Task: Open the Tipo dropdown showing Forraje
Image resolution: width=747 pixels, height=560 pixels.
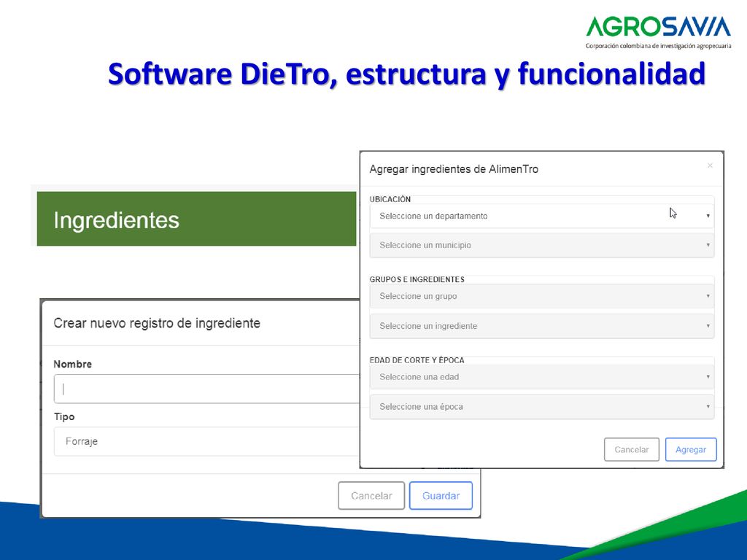Action: pos(206,441)
